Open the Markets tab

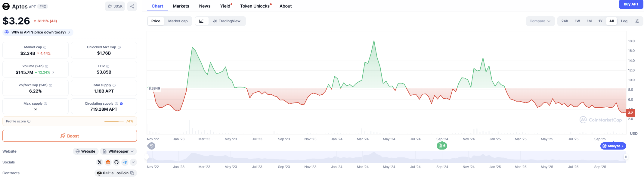click(181, 6)
